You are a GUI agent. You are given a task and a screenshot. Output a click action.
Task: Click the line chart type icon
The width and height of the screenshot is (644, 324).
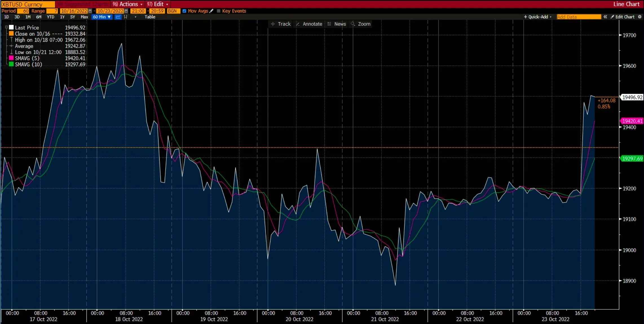118,17
